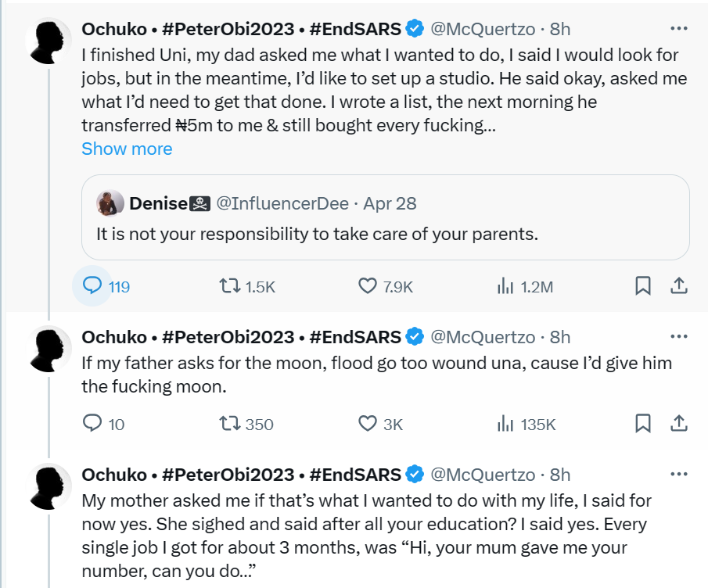Share the moon tweet

(679, 424)
